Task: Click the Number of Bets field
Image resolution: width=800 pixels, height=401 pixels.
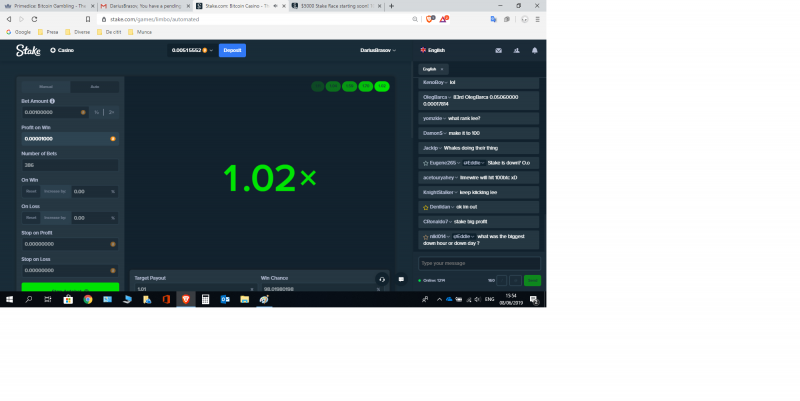Action: click(70, 165)
